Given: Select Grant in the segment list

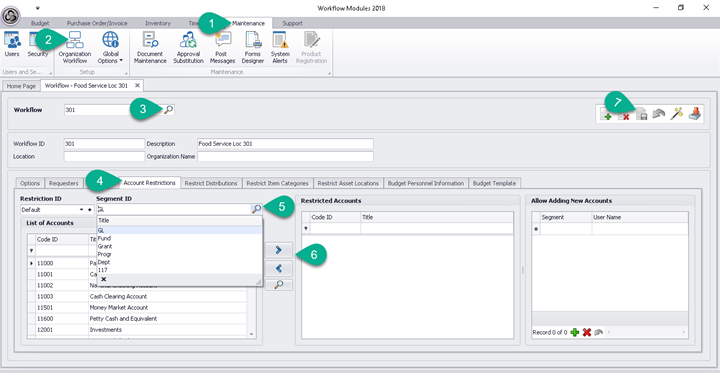Looking at the screenshot, I should pyautogui.click(x=179, y=246).
